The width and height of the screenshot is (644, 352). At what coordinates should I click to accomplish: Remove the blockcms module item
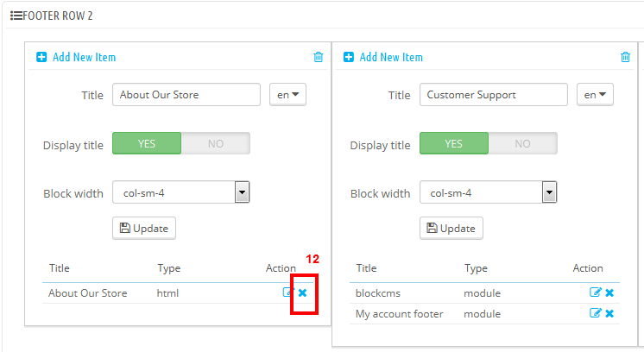pyautogui.click(x=609, y=293)
